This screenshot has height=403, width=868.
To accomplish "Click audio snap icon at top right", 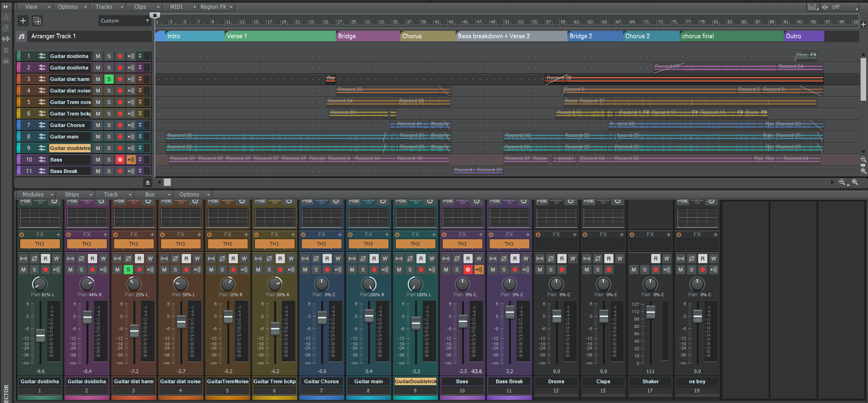I will click(x=812, y=7).
